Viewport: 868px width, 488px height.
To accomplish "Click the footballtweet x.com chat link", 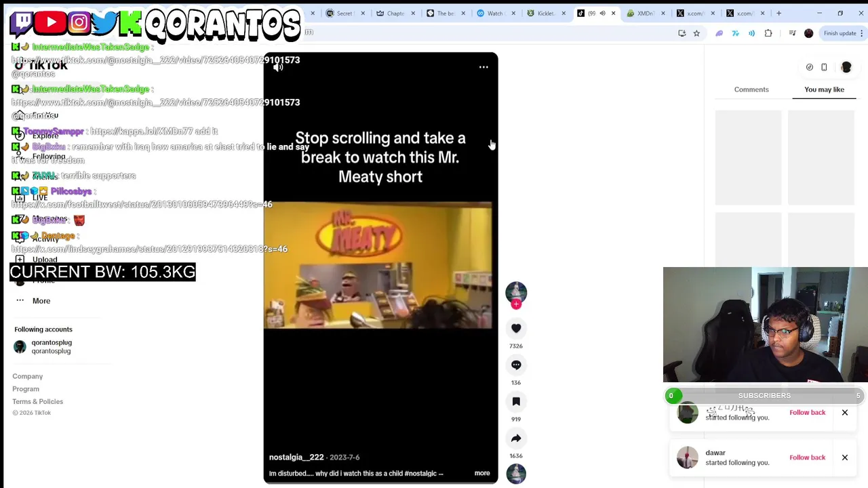I will [x=142, y=204].
